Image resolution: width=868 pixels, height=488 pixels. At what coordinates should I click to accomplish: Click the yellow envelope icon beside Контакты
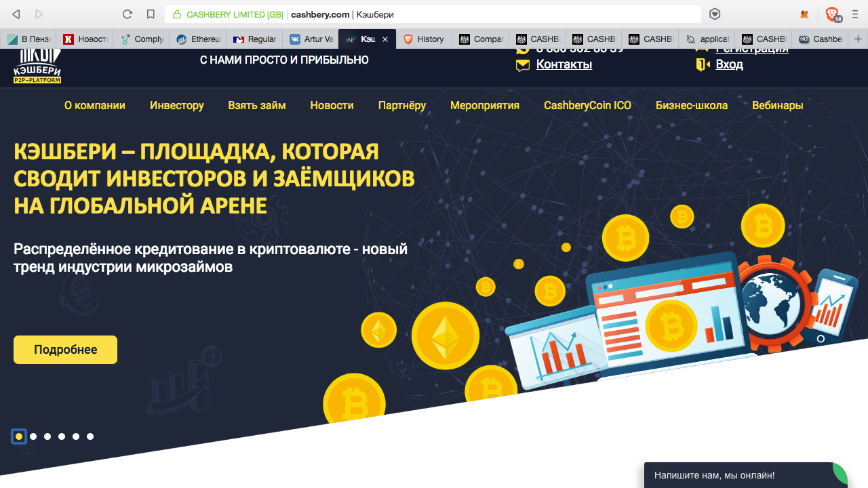point(523,65)
